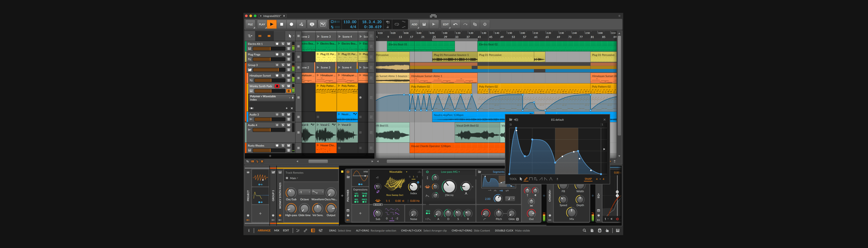The width and height of the screenshot is (868, 248).
Task: Open the browser search magnifier icon
Action: point(584,230)
